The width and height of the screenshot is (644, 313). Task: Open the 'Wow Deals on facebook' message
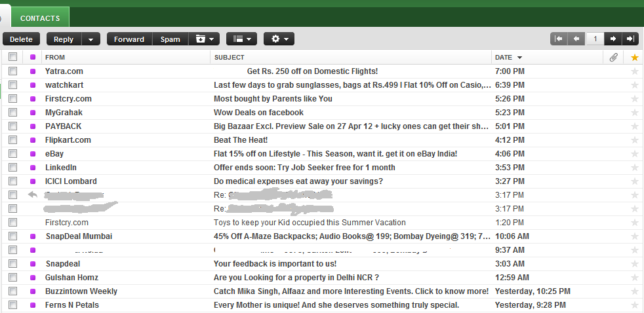click(x=259, y=113)
